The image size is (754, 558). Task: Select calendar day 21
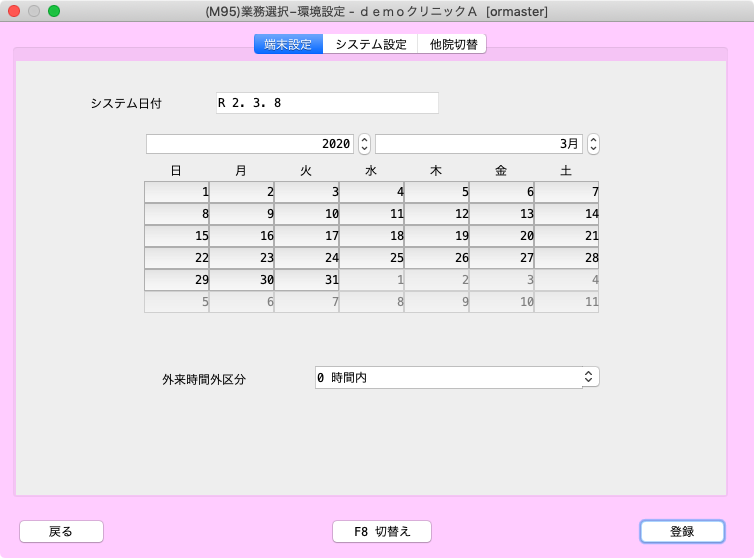click(x=566, y=236)
